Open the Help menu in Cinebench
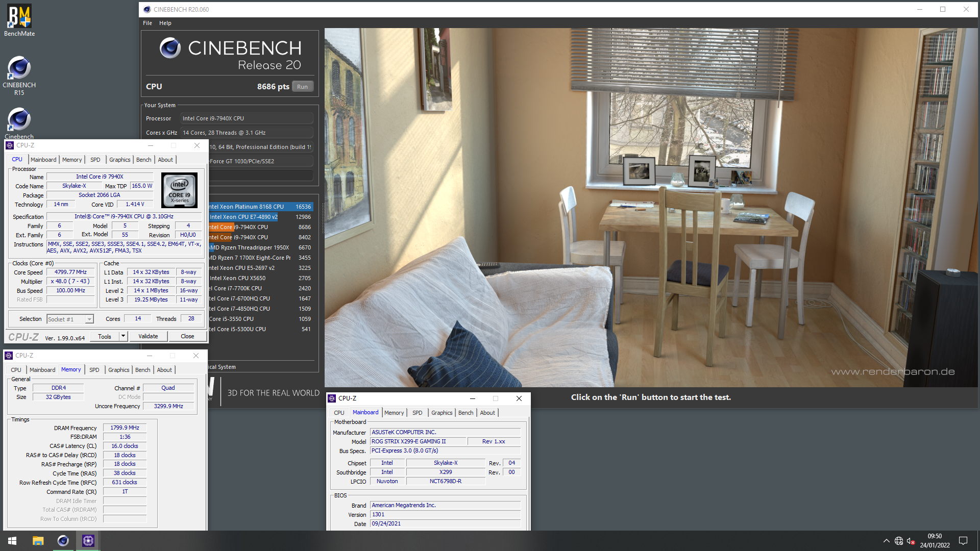The image size is (980, 551). pyautogui.click(x=165, y=23)
